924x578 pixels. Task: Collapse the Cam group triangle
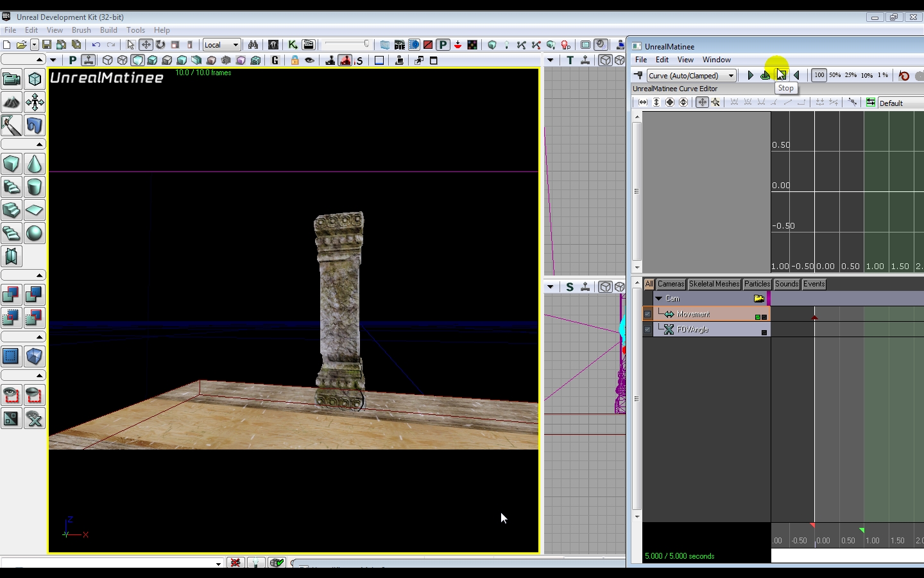tap(658, 299)
